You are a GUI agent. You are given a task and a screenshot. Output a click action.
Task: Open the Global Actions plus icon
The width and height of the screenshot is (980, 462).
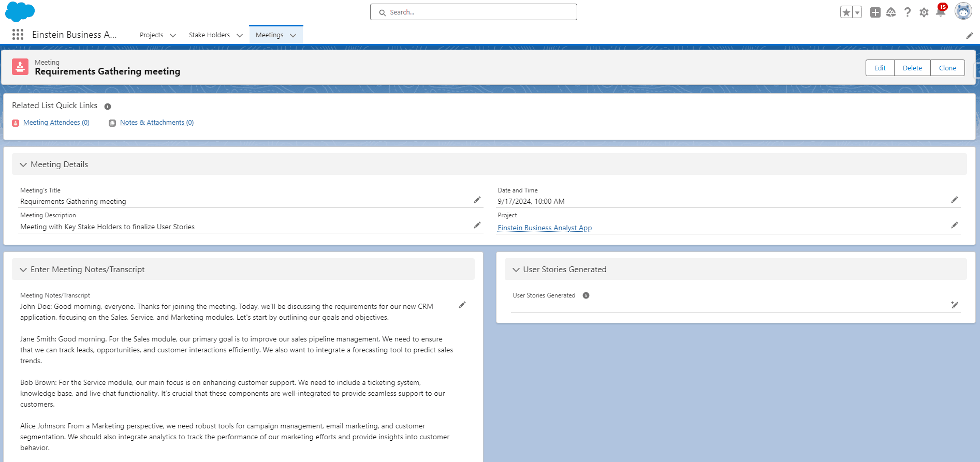click(x=875, y=12)
